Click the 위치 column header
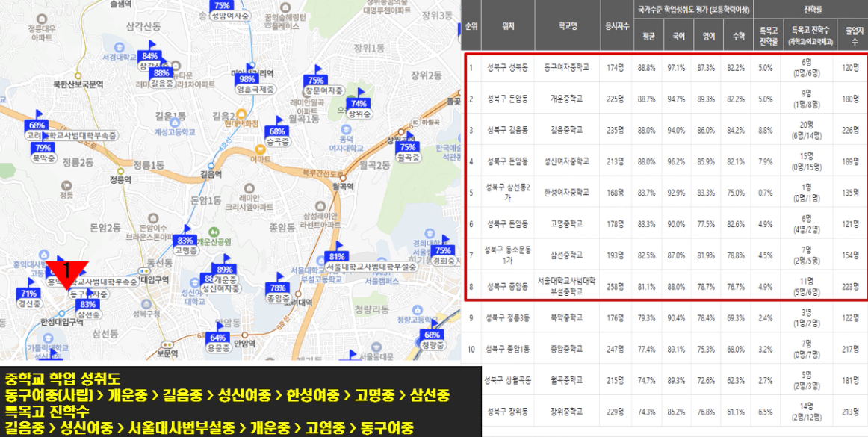This screenshot has width=868, height=437. (508, 25)
